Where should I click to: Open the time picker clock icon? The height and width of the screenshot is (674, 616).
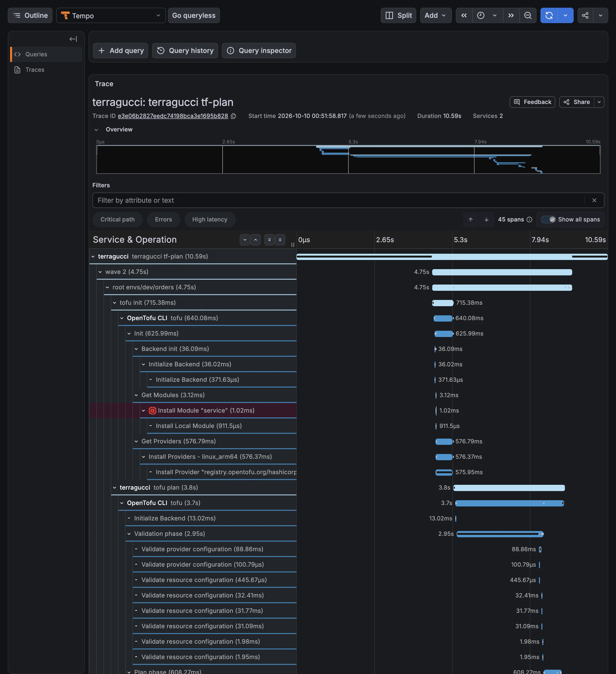[x=481, y=15]
